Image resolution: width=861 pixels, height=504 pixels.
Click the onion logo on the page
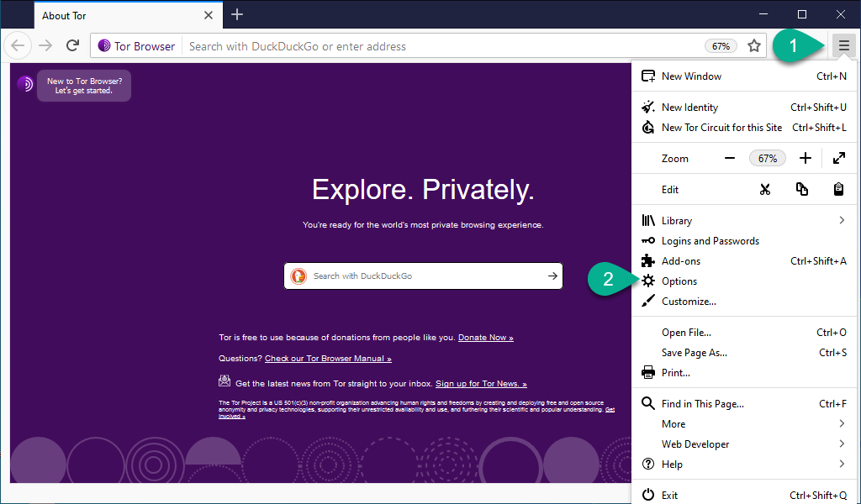(24, 84)
